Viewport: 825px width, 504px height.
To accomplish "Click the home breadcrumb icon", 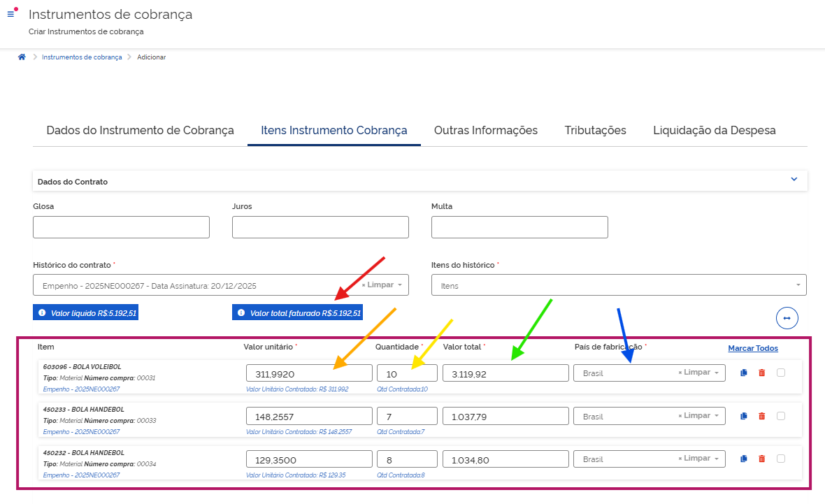I will tap(22, 57).
